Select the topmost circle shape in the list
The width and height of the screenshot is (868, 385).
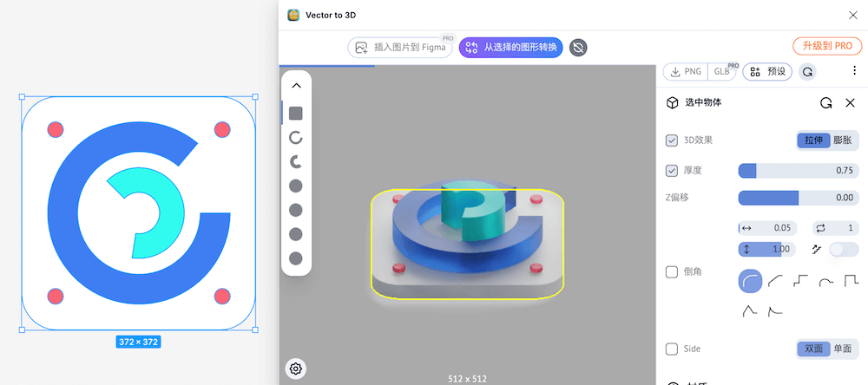296,186
